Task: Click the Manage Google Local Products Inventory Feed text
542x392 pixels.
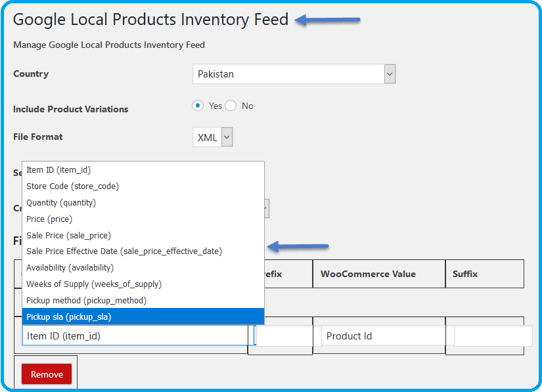Action: (109, 45)
